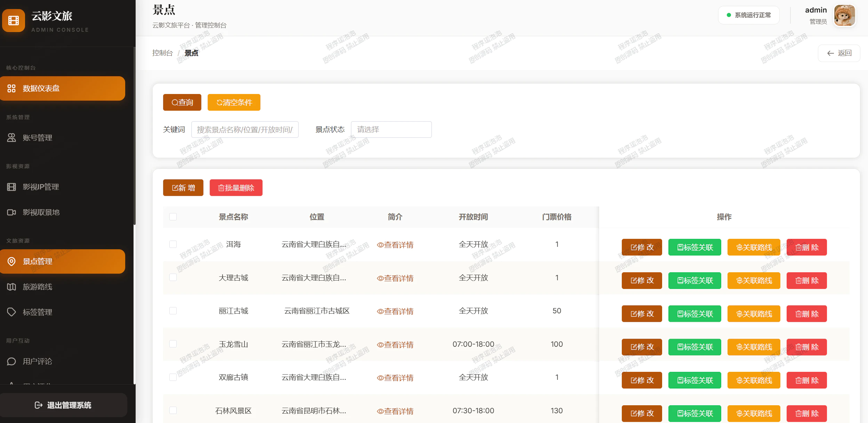868x423 pixels.
Task: Open 查看详情 link for 大理古城
Action: (395, 278)
